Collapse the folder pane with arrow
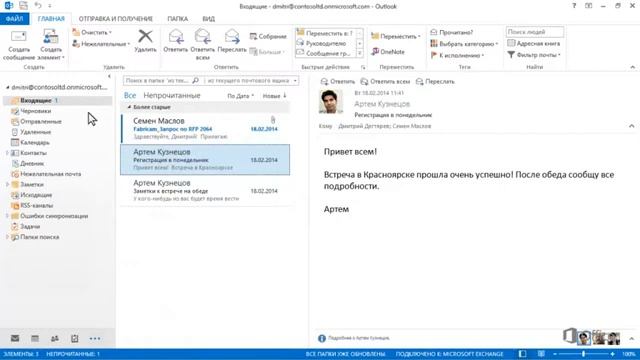This screenshot has width=640, height=360. (x=109, y=76)
